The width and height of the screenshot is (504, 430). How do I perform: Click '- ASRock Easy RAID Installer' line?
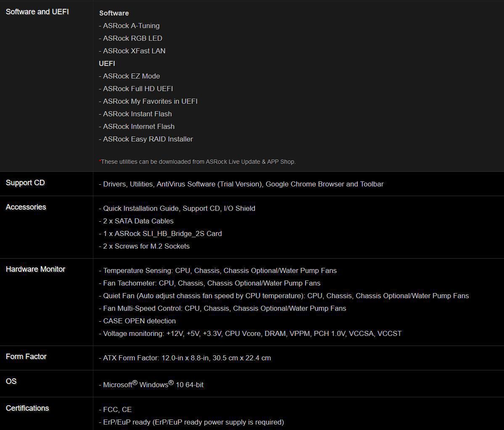(146, 139)
